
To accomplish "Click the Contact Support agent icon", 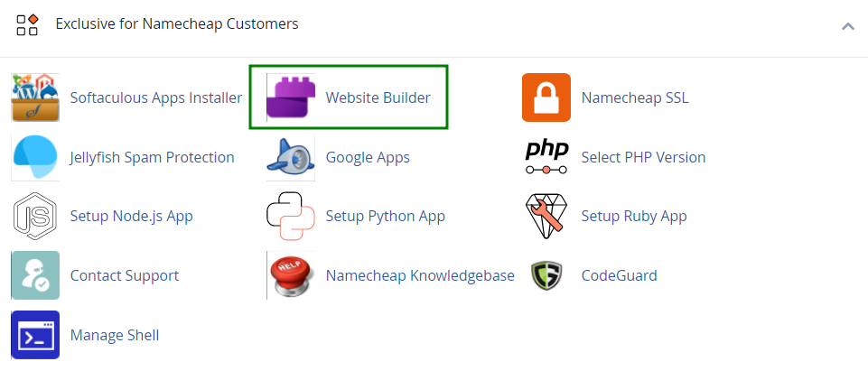I will click(x=35, y=275).
